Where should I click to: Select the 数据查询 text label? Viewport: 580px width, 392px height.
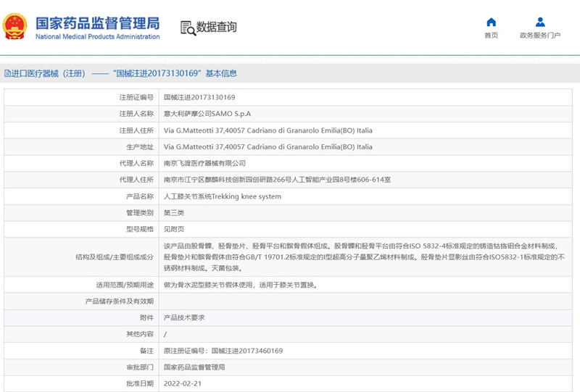tap(217, 28)
